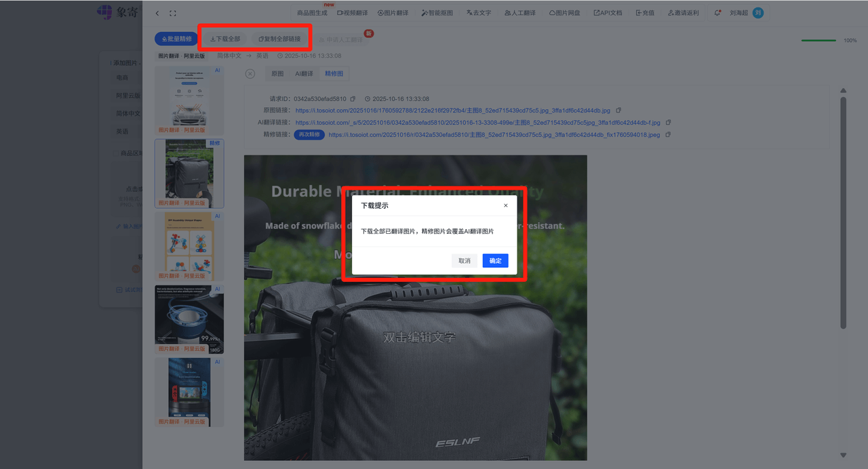
Task: Click the 下载全部 download all button
Action: click(x=224, y=38)
